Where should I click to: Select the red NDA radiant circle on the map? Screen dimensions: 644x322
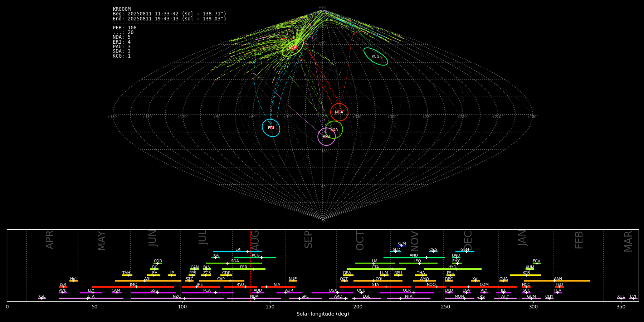339,112
